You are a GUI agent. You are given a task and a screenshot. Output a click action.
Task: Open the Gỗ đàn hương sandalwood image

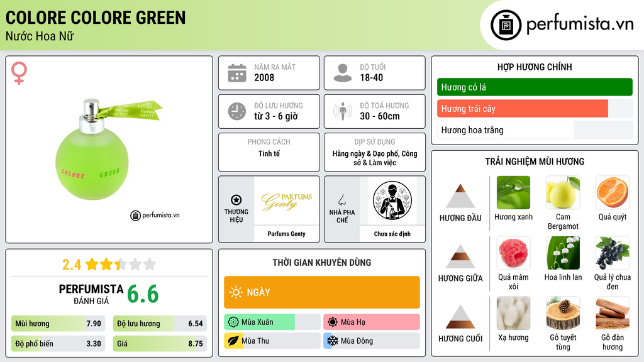(x=613, y=313)
